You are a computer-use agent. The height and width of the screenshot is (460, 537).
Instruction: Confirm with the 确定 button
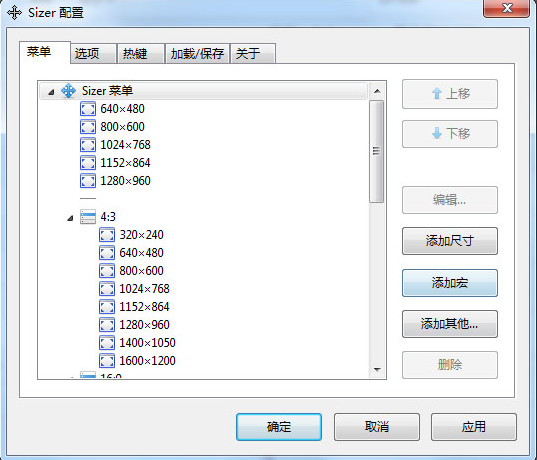pos(279,427)
